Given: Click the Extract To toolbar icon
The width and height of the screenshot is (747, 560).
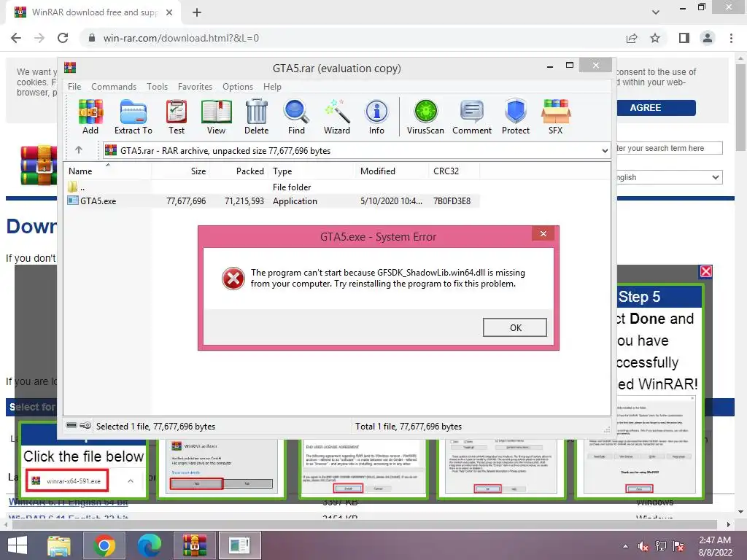Looking at the screenshot, I should [x=133, y=117].
